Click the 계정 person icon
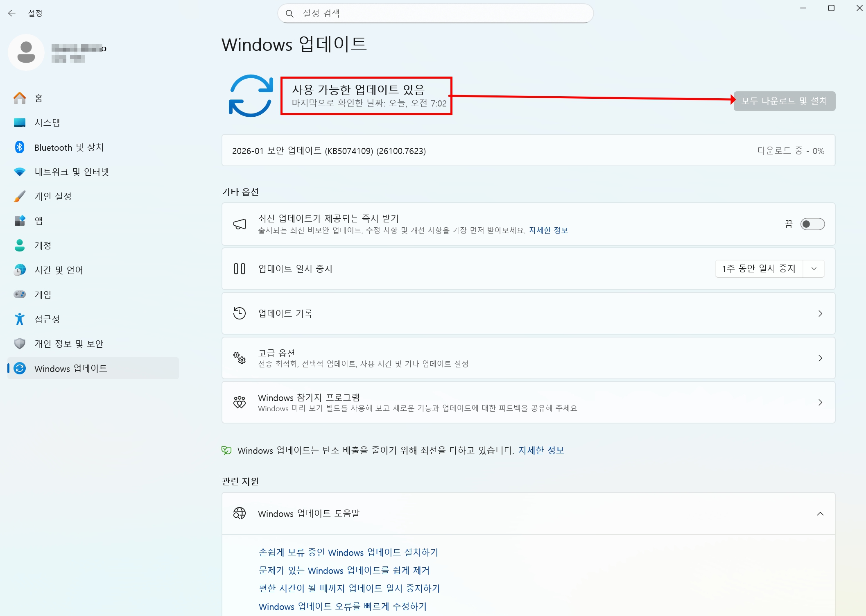The height and width of the screenshot is (616, 866). click(20, 245)
